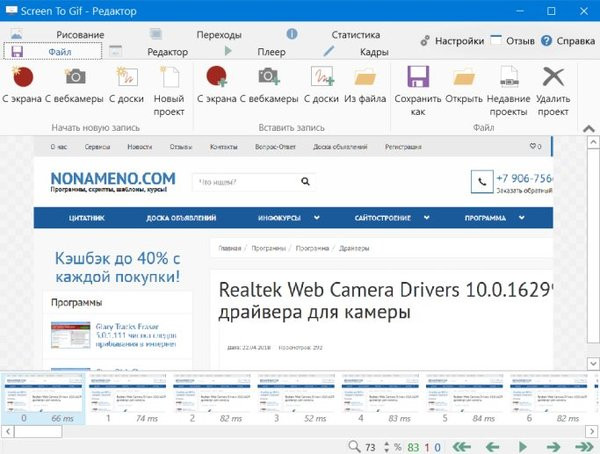Click 'Новый проект' blank page icon
This screenshot has width=600, height=454.
pos(169,77)
